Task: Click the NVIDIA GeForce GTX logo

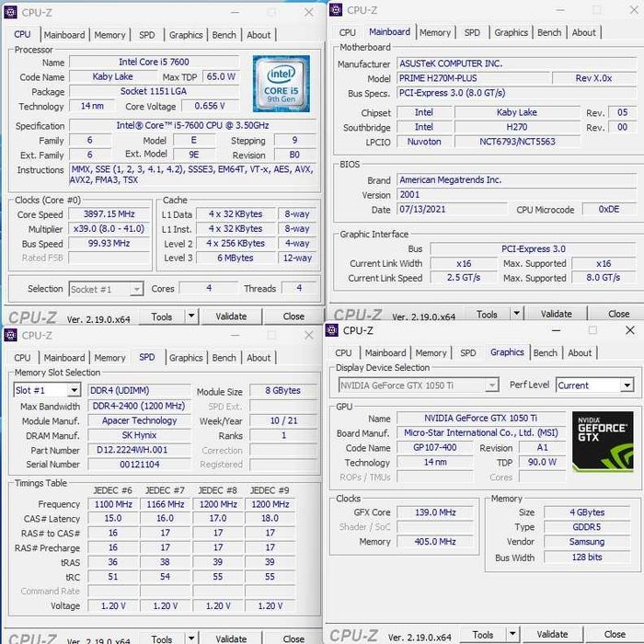Action: tap(603, 441)
